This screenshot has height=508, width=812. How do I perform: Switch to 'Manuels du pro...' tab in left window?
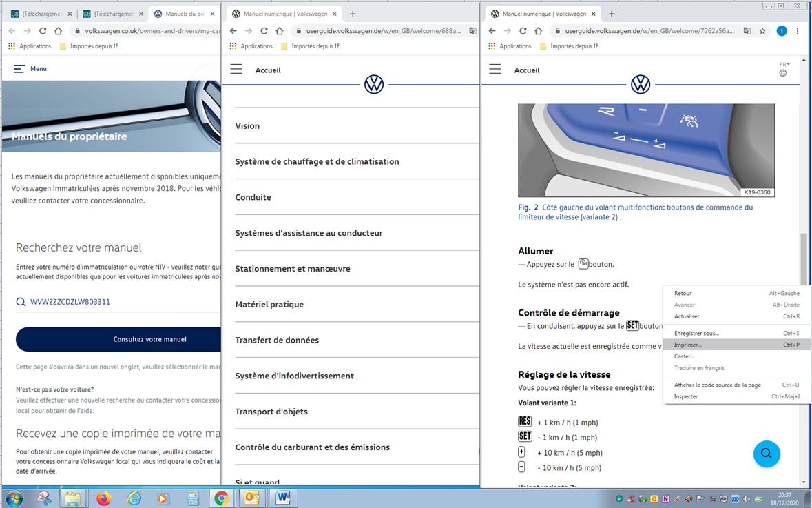click(185, 14)
